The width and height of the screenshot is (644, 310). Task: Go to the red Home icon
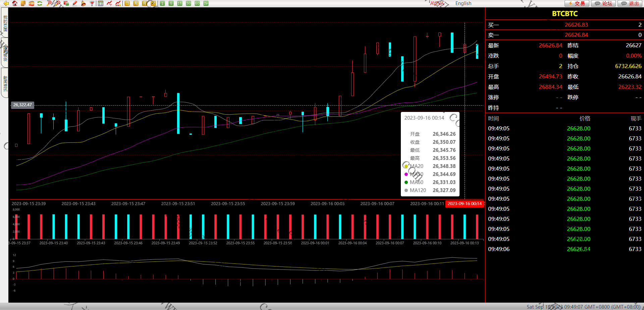pyautogui.click(x=14, y=3)
